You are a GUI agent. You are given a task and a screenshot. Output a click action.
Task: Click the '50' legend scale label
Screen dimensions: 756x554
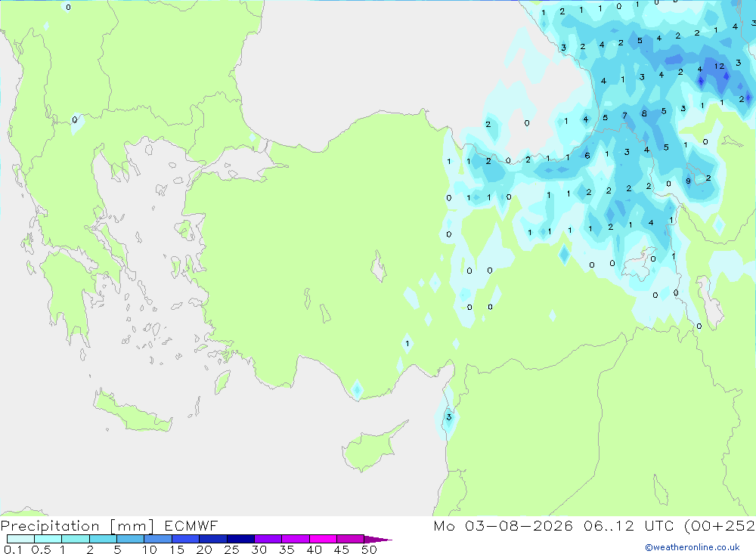[x=369, y=549]
